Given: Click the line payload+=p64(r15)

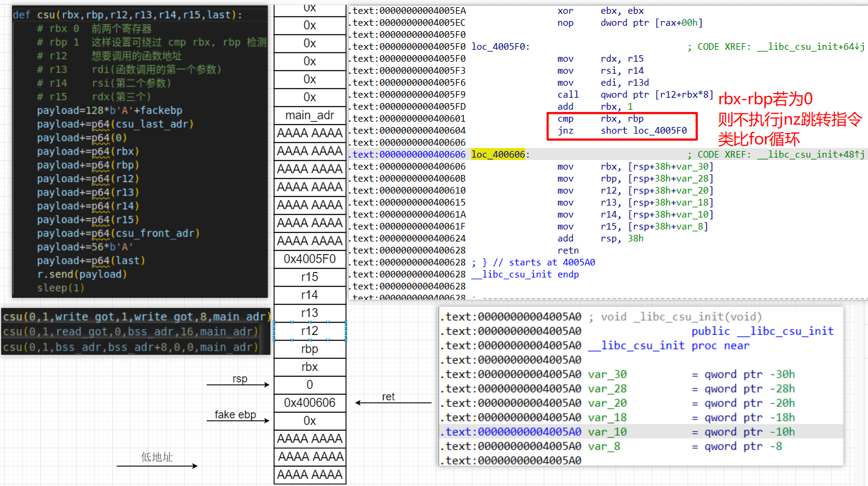Looking at the screenshot, I should (x=88, y=219).
